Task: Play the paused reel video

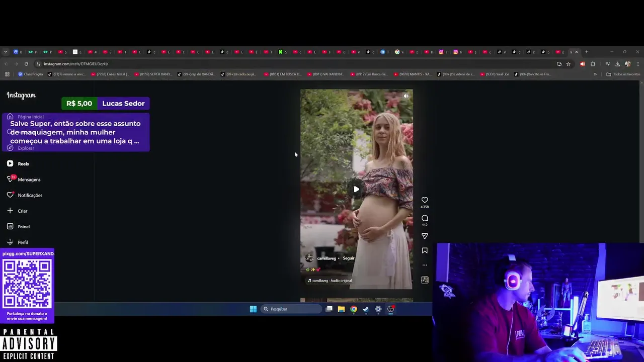Action: (356, 189)
